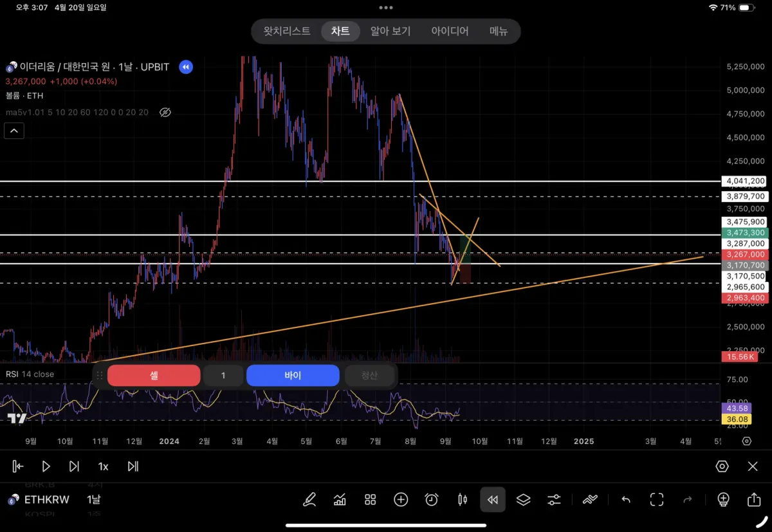Start replay with the play button
Viewport: 772px width, 532px height.
pyautogui.click(x=46, y=466)
